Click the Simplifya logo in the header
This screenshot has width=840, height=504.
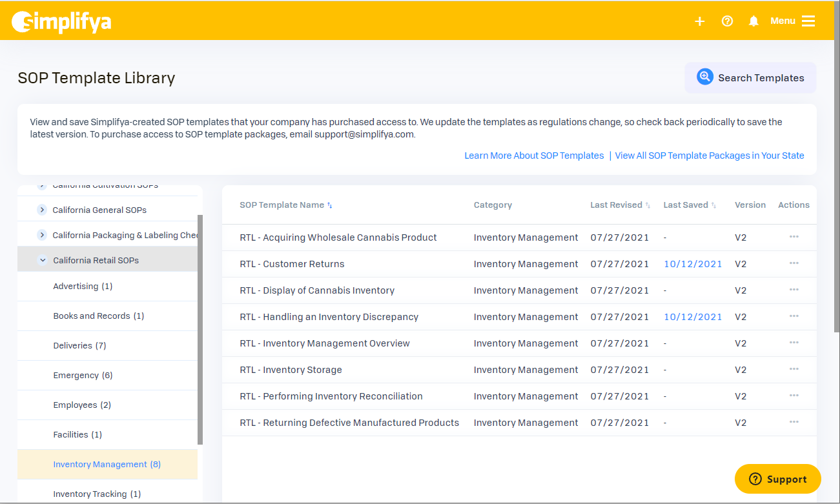click(61, 20)
